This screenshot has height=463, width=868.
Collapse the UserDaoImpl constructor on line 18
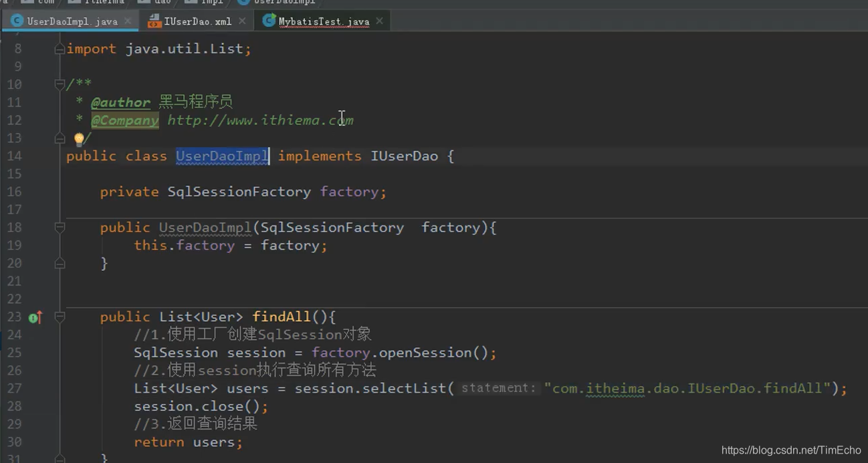60,227
